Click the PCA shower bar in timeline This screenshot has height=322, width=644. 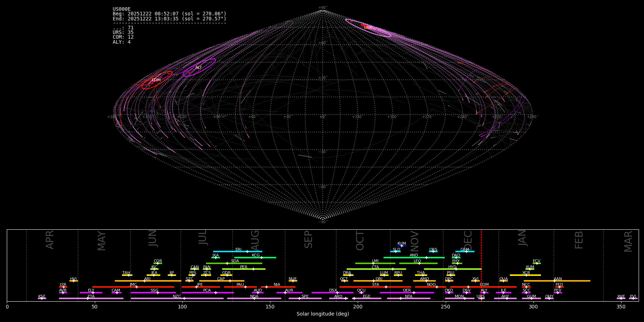(x=208, y=293)
